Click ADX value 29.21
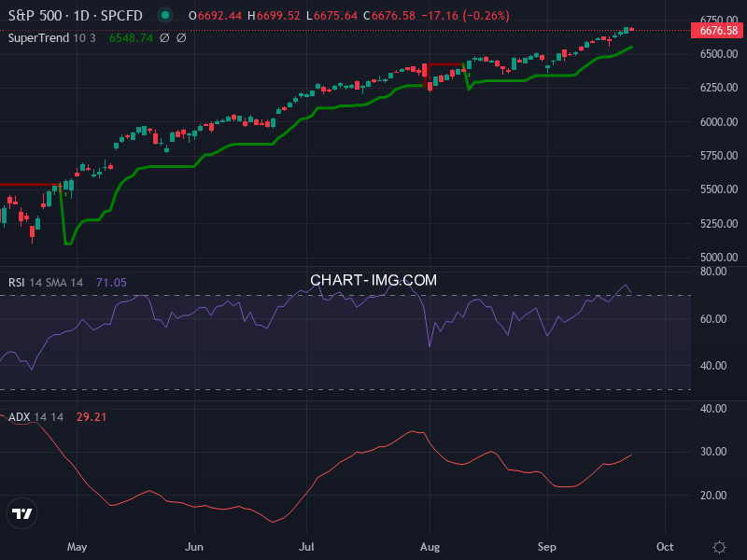The height and width of the screenshot is (560, 747). pyautogui.click(x=92, y=417)
